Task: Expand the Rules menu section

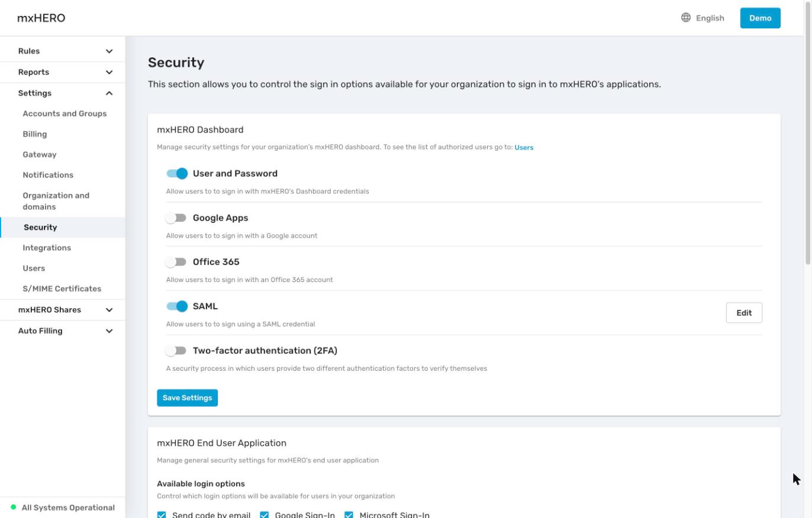Action: pyautogui.click(x=63, y=51)
